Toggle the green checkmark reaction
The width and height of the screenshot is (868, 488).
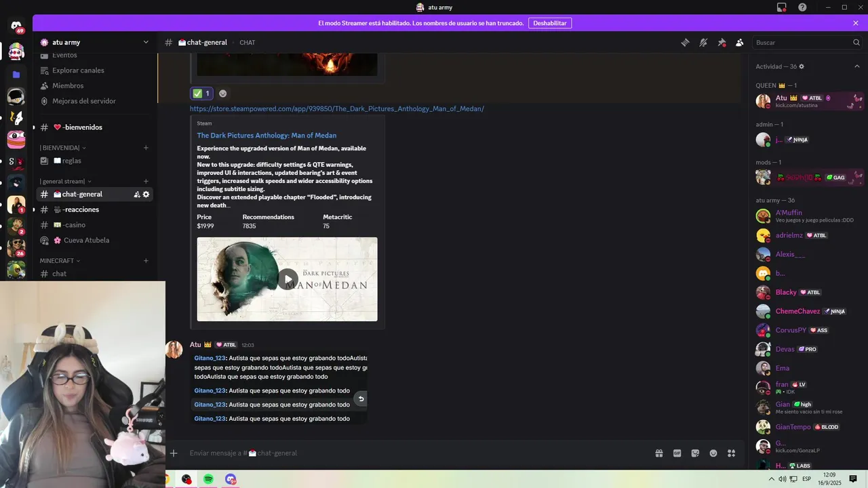click(x=201, y=94)
